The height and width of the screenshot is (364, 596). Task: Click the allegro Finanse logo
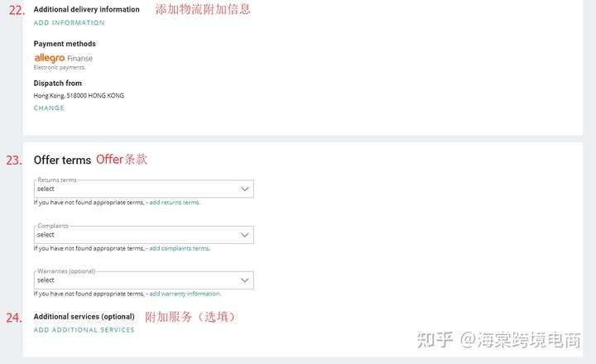coord(63,58)
